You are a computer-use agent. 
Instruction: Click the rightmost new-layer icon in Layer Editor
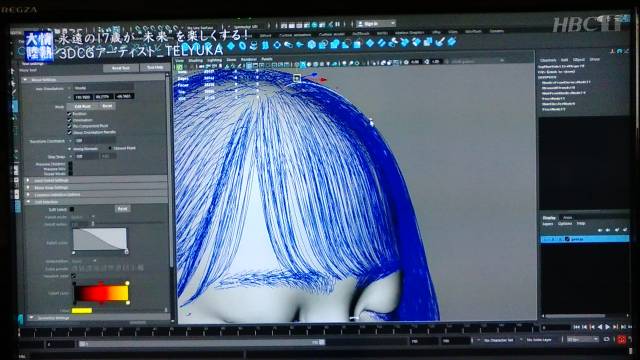point(625,230)
